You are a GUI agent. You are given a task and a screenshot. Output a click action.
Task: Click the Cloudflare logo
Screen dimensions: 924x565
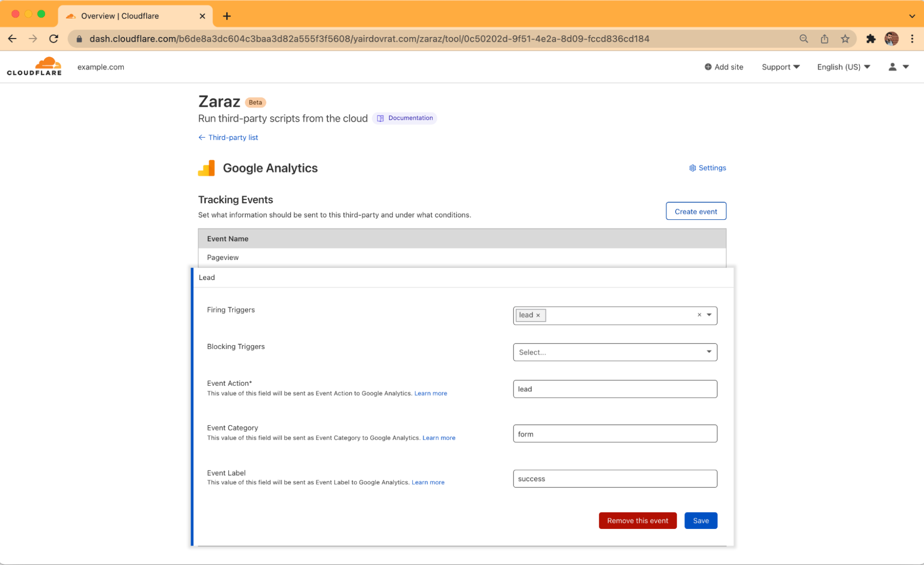[x=34, y=66]
